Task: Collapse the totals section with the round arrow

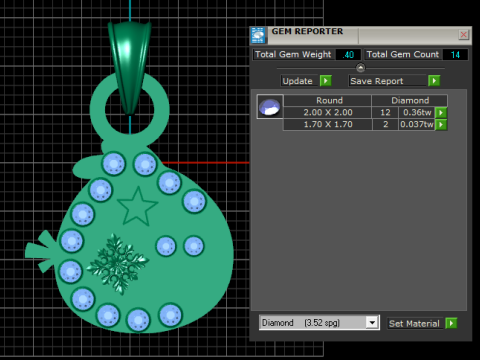Action: 360,68
